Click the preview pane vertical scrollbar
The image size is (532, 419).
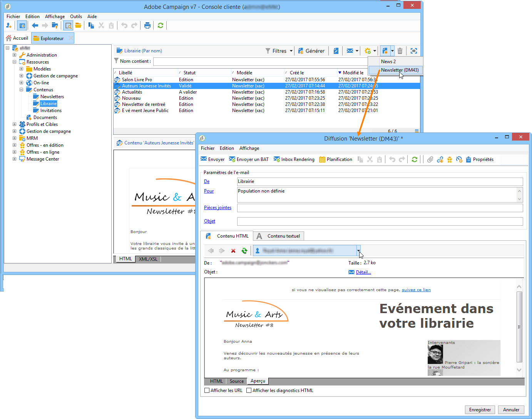(x=519, y=327)
